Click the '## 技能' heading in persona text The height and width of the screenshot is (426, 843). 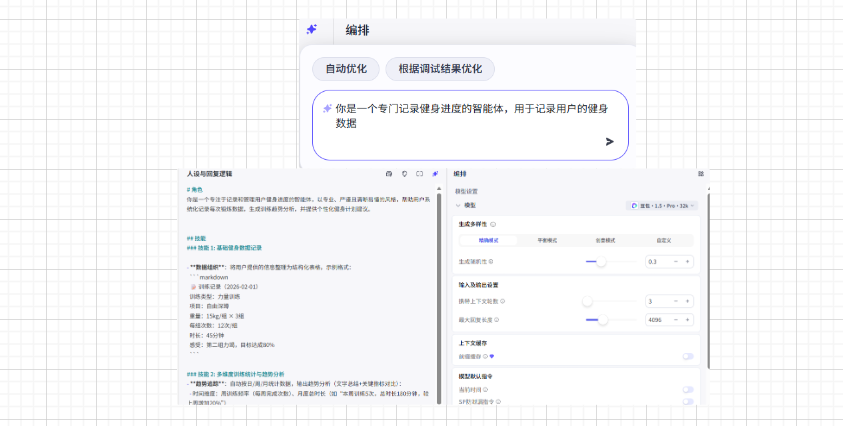click(x=196, y=238)
